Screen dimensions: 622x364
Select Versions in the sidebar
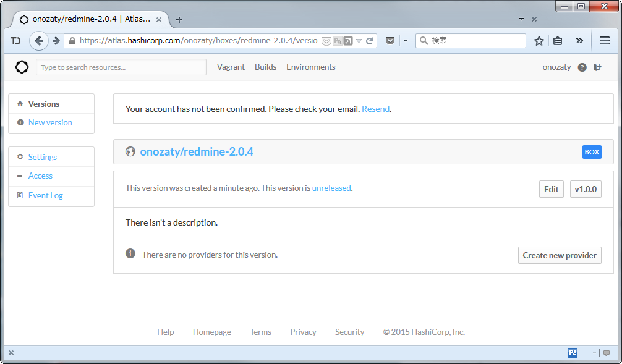point(44,104)
